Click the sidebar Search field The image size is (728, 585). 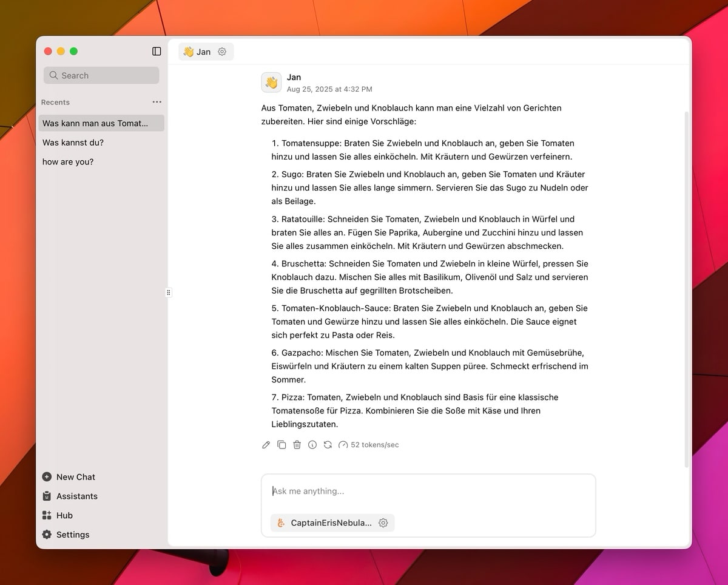[x=101, y=75]
